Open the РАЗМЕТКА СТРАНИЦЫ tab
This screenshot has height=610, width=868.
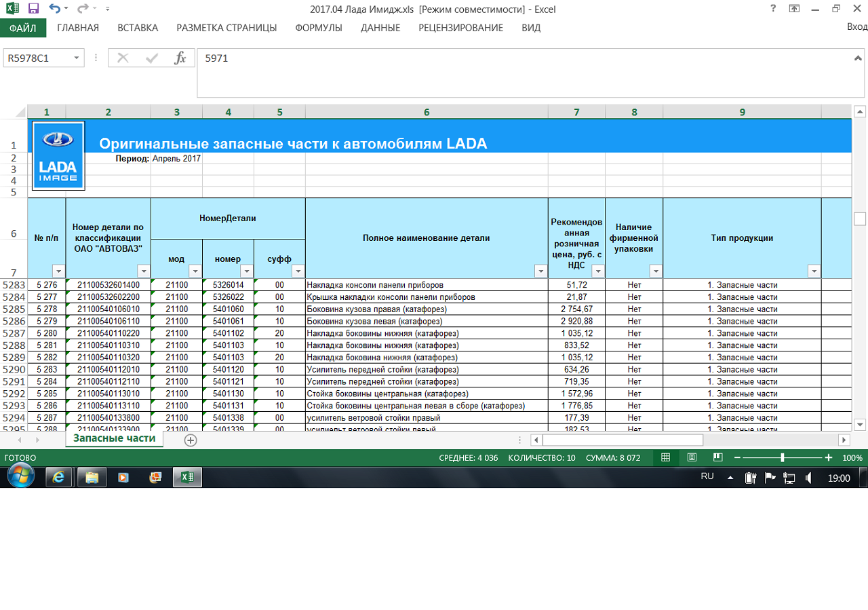226,28
